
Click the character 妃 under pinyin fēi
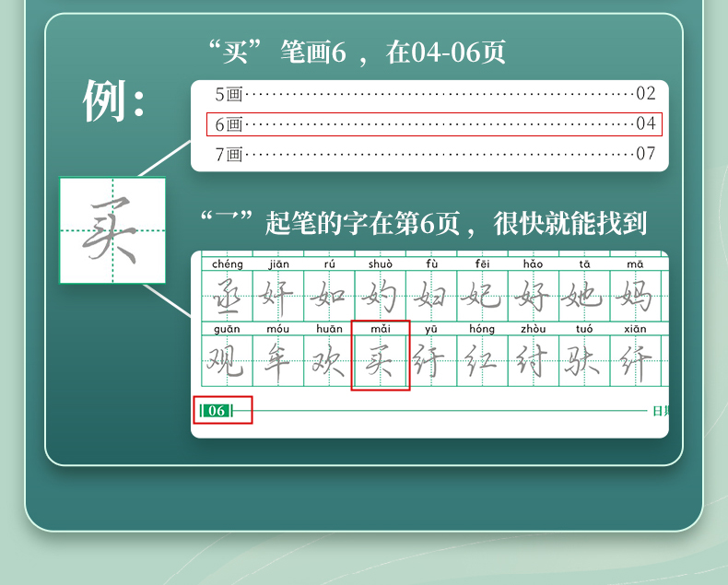[482, 297]
